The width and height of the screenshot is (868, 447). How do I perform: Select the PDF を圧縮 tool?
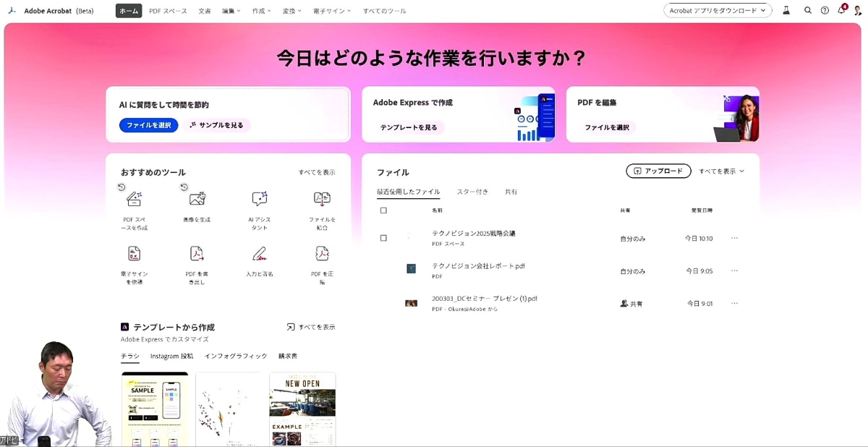(322, 265)
